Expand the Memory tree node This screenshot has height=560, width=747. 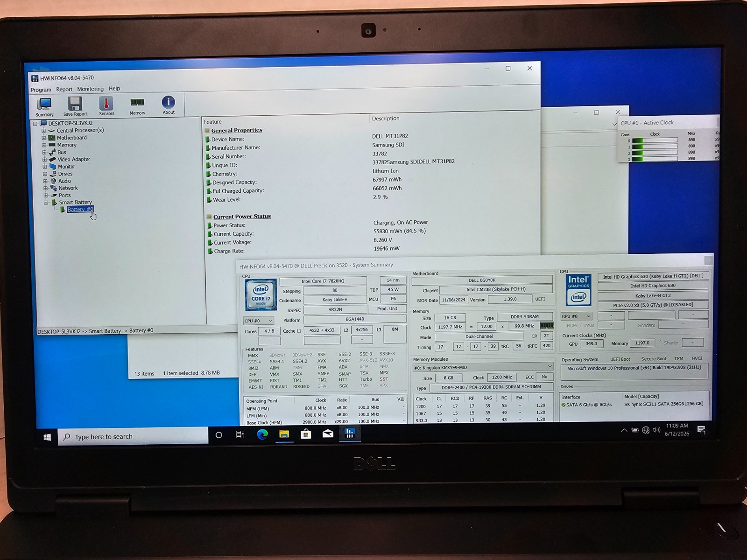[x=44, y=145]
